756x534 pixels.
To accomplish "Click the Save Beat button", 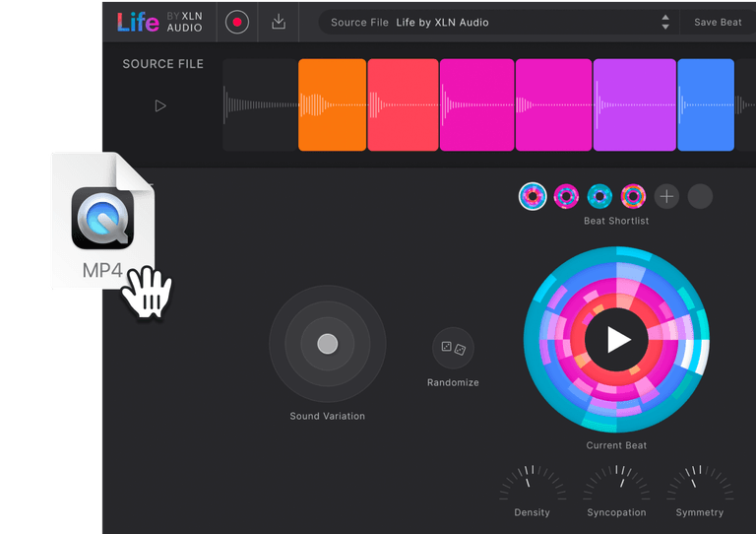I will [x=718, y=23].
